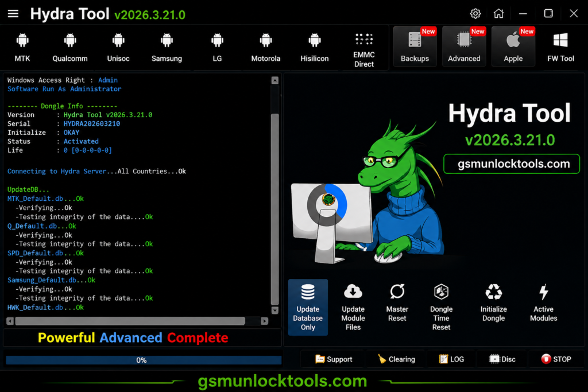The width and height of the screenshot is (588, 392).
Task: Select the LG module
Action: [217, 48]
